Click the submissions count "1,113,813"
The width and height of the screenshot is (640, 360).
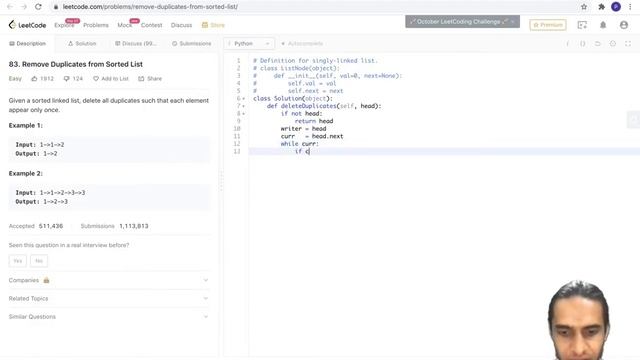[x=134, y=226]
